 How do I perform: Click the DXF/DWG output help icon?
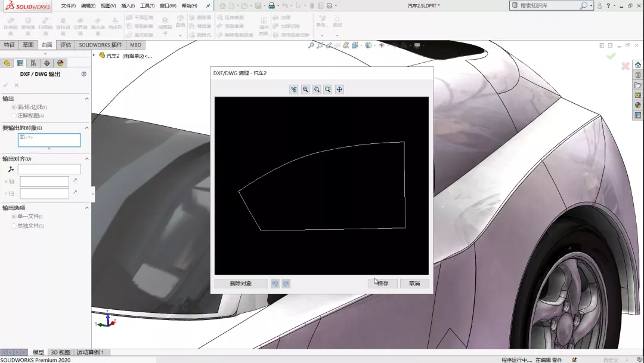[x=83, y=74]
